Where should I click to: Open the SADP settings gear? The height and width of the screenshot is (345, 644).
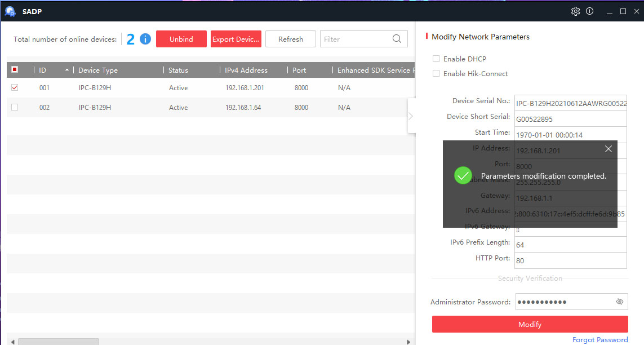[575, 11]
